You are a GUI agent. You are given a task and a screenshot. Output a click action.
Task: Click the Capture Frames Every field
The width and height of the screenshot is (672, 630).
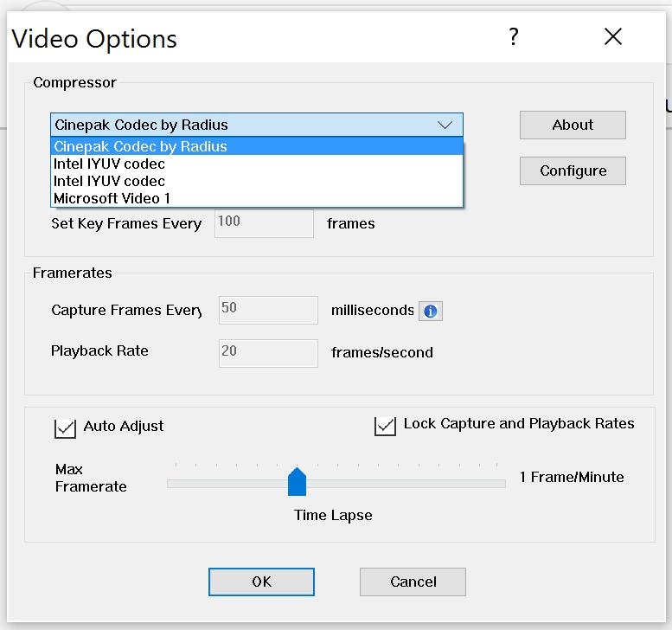pyautogui.click(x=268, y=310)
